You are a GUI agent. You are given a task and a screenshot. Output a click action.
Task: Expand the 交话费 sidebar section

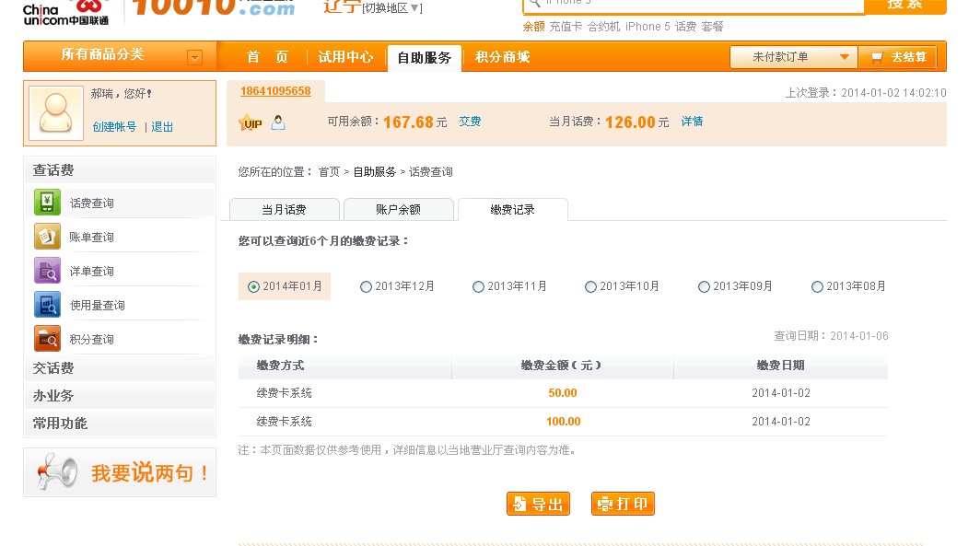[53, 368]
